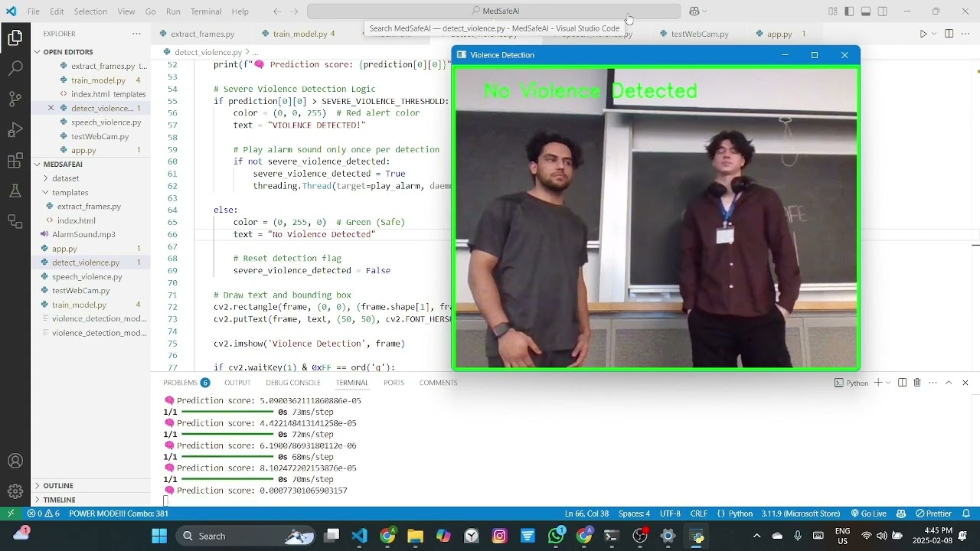Open terminal launch profile dropdown
Viewport: 980px width, 551px height.
coord(888,383)
